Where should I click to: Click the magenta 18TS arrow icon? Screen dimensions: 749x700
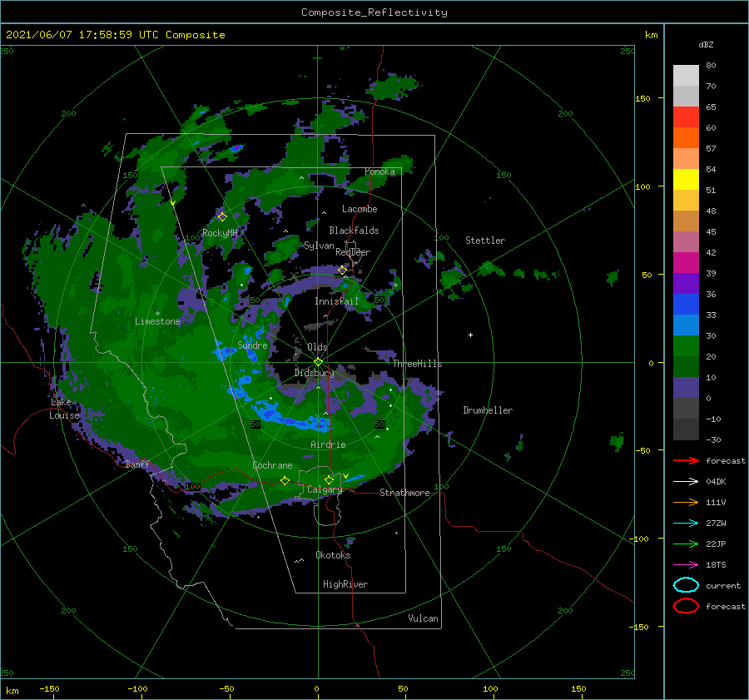click(686, 565)
